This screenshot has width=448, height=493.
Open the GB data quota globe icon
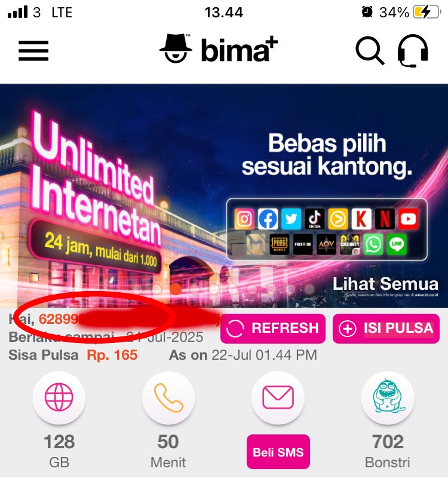point(59,398)
